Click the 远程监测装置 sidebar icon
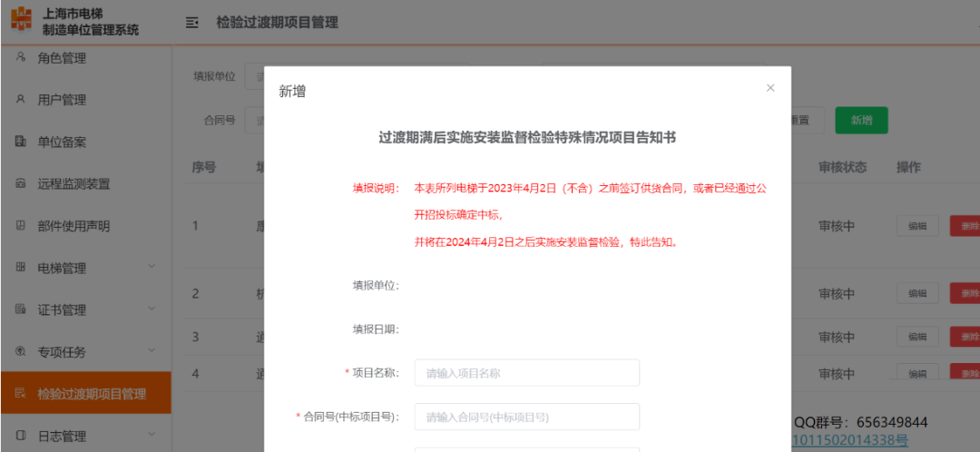980x452 pixels. pos(21,184)
